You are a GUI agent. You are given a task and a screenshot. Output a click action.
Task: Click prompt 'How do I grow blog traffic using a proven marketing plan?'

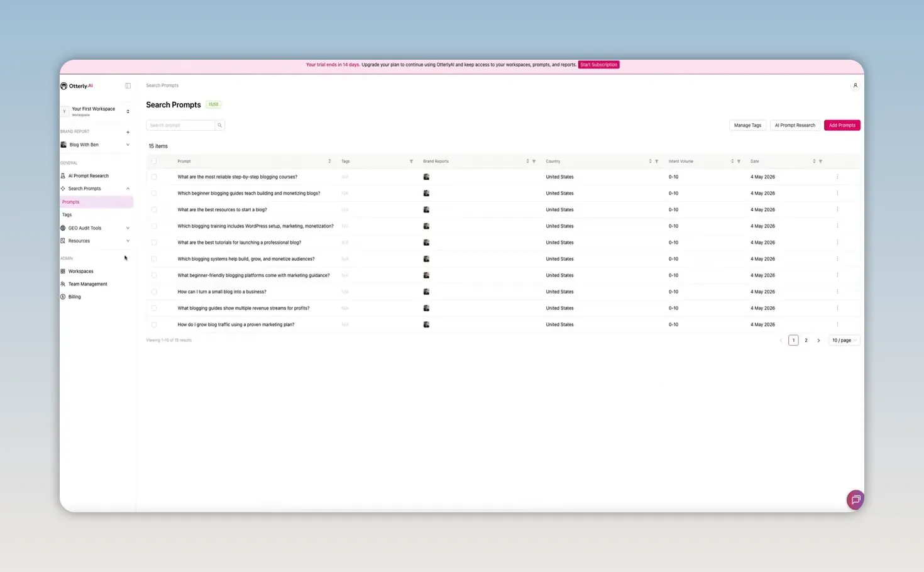(236, 324)
